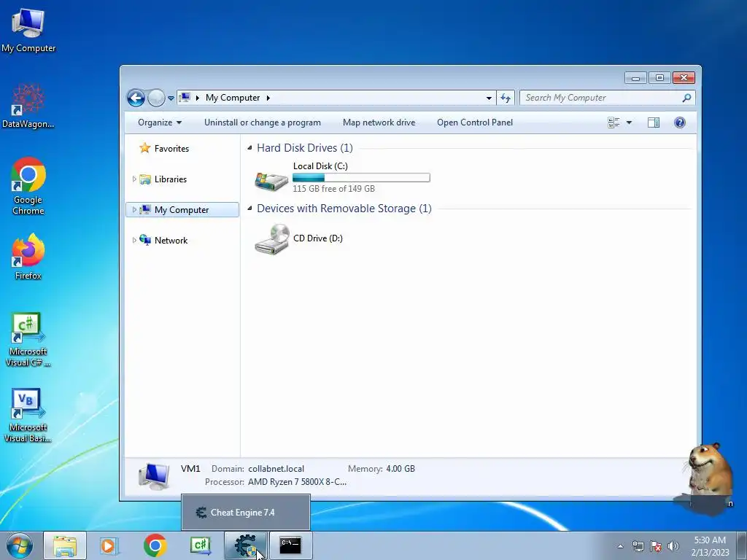
Task: Select My Computer in navigation pane
Action: pyautogui.click(x=182, y=210)
